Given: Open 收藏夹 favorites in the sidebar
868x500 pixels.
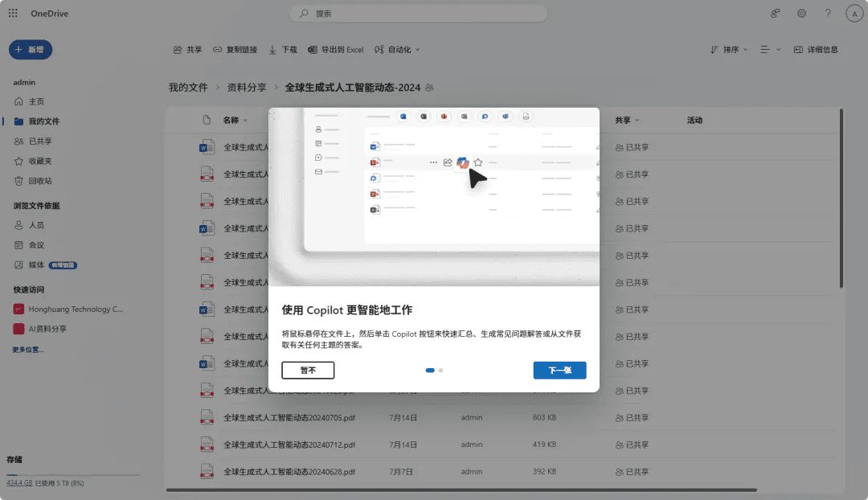Looking at the screenshot, I should pos(33,161).
